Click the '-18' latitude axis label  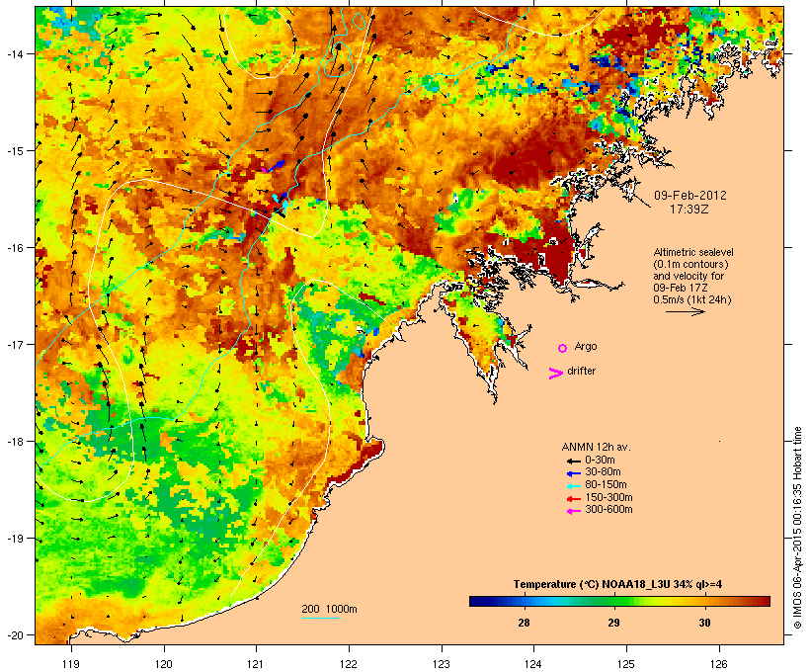pyautogui.click(x=15, y=442)
